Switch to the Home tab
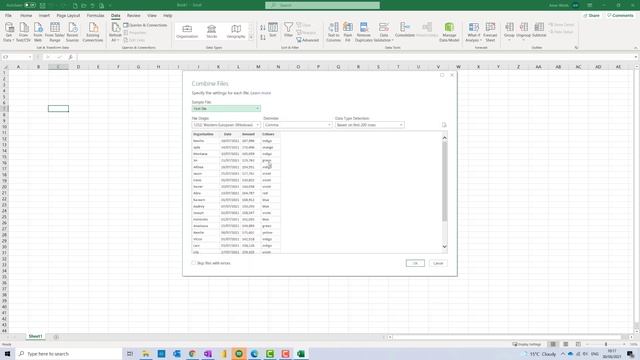This screenshot has width=640, height=360. point(26,16)
